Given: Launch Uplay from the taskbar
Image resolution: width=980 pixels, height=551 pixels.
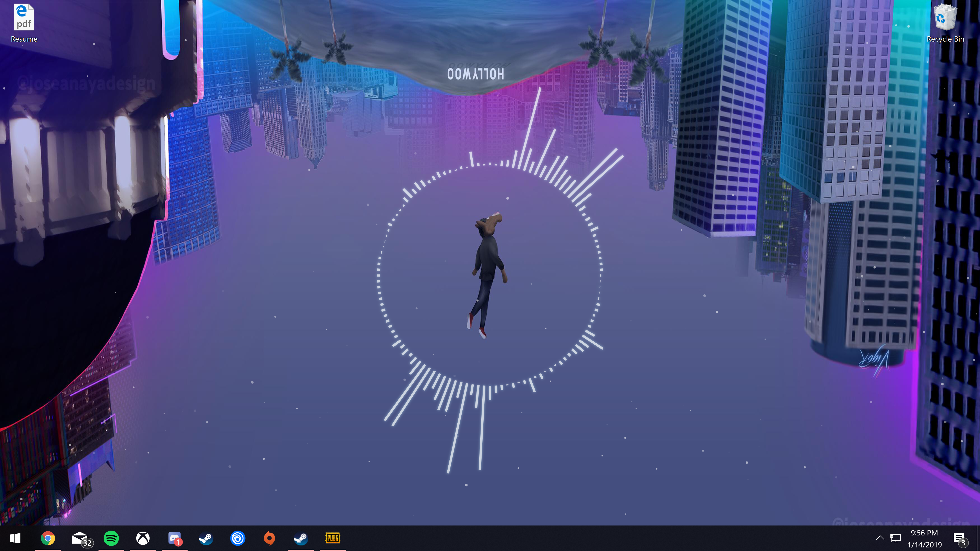Looking at the screenshot, I should 238,538.
